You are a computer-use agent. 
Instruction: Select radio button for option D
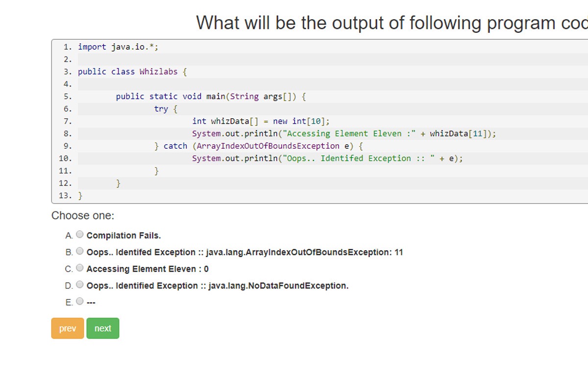coord(80,285)
